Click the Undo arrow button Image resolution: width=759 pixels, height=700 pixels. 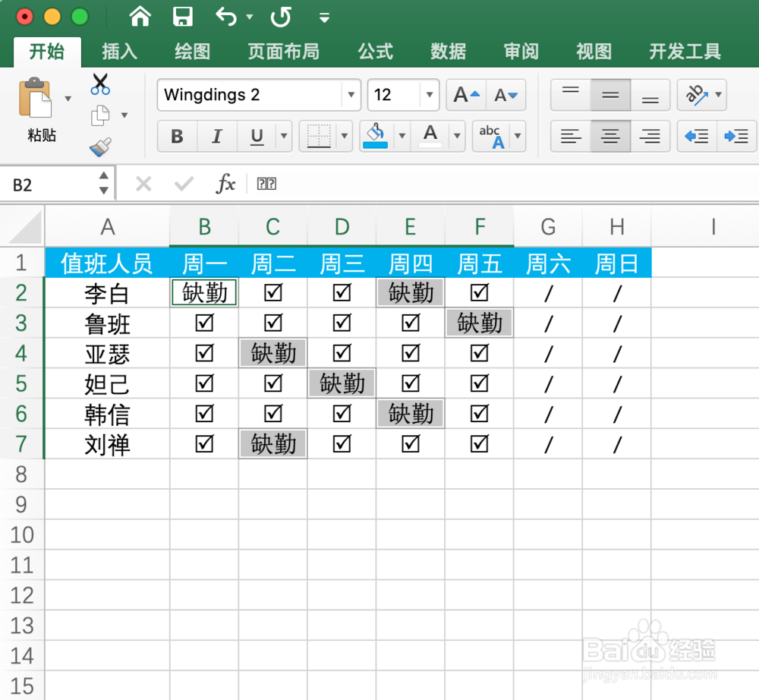coord(228,17)
